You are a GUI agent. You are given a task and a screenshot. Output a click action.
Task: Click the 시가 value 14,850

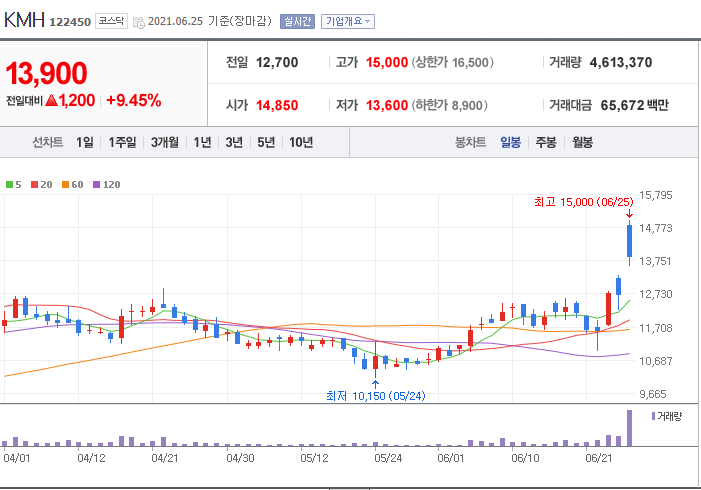[277, 106]
